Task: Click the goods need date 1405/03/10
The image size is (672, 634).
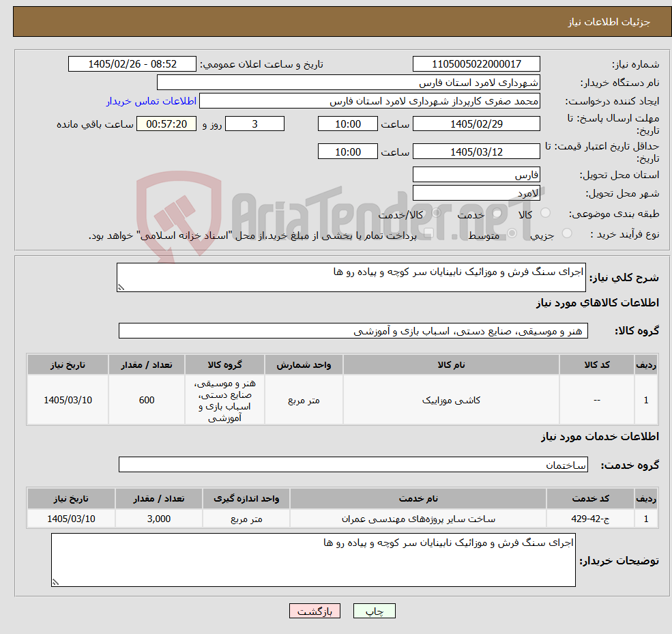Action: pyautogui.click(x=68, y=400)
